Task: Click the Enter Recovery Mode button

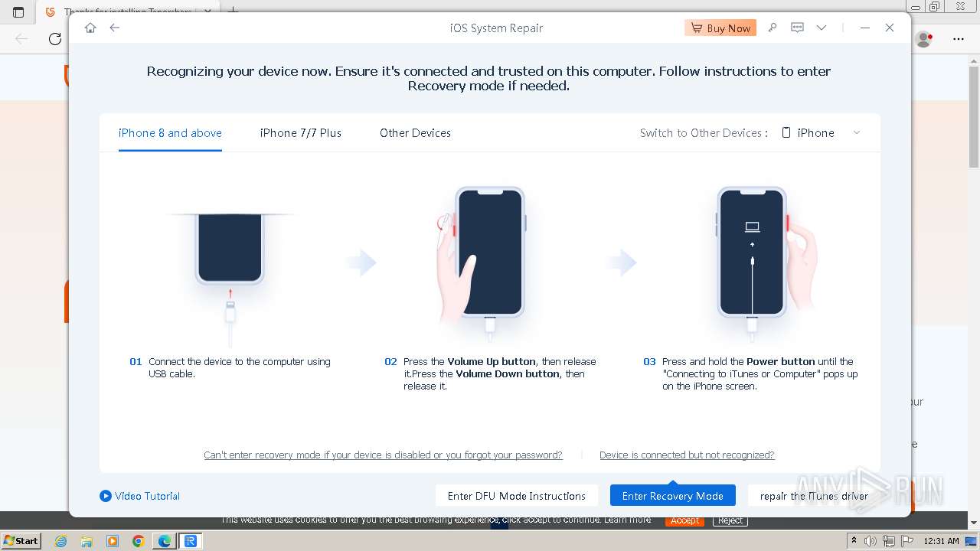Action: [x=672, y=496]
